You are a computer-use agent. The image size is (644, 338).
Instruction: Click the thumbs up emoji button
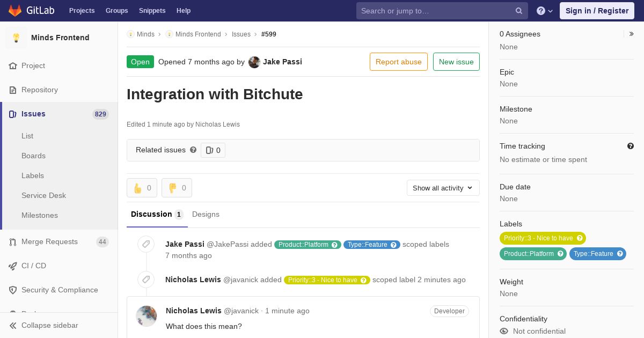pos(142,188)
